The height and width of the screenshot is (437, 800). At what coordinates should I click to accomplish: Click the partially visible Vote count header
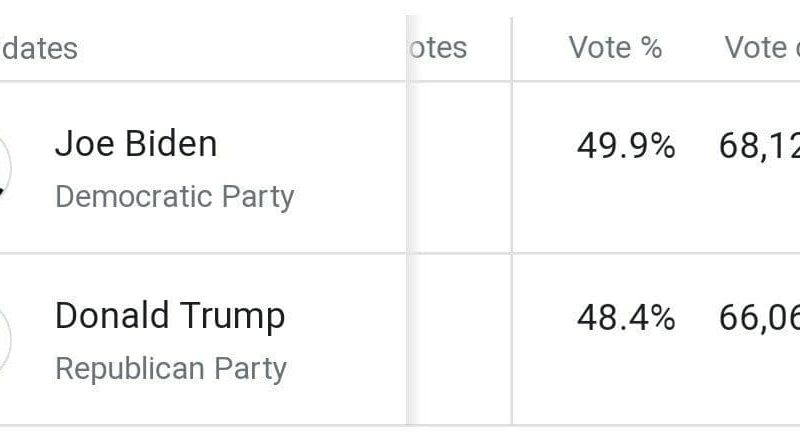tap(762, 48)
